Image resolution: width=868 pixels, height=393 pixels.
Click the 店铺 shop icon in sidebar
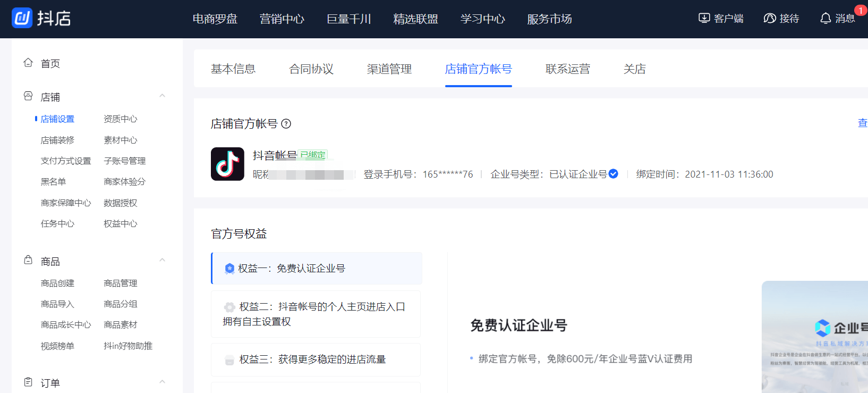click(x=28, y=96)
